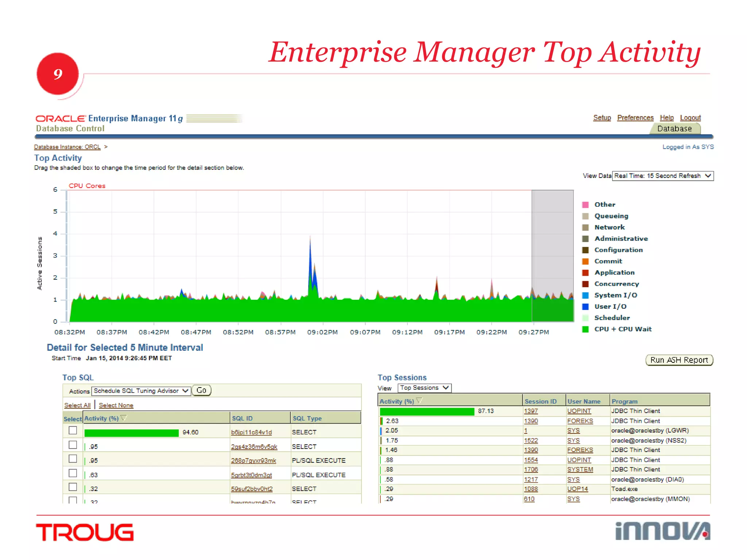Check the box for SQL 2gs4z36m6v5gk
The height and width of the screenshot is (560, 747).
pos(73,445)
